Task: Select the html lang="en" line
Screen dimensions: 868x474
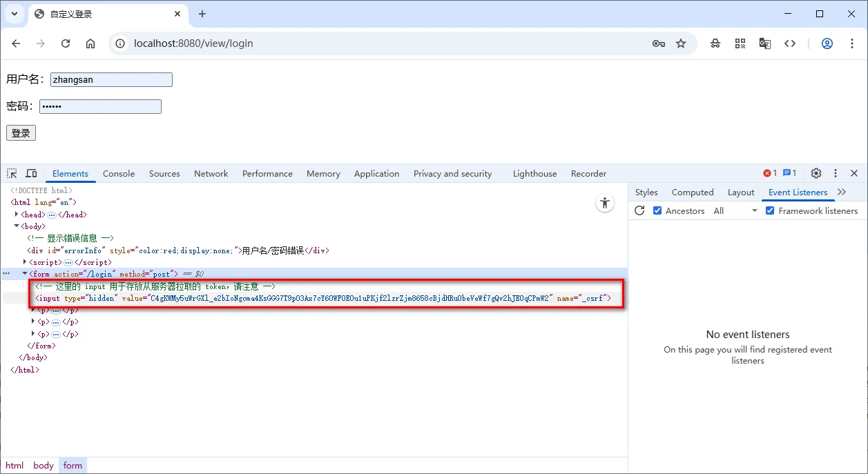Action: tap(44, 202)
